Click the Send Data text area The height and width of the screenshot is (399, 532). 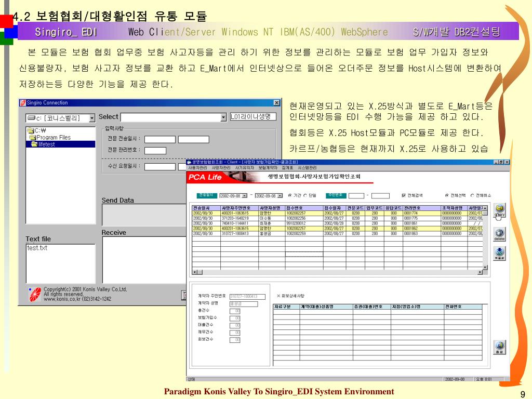click(x=144, y=215)
